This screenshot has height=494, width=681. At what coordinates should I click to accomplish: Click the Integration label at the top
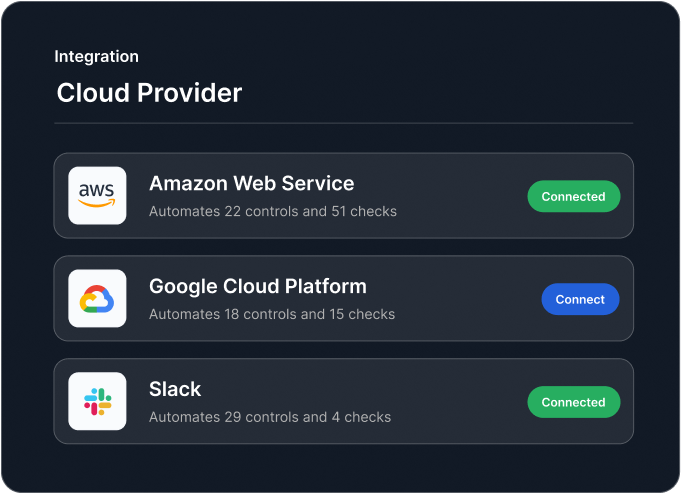(x=96, y=57)
